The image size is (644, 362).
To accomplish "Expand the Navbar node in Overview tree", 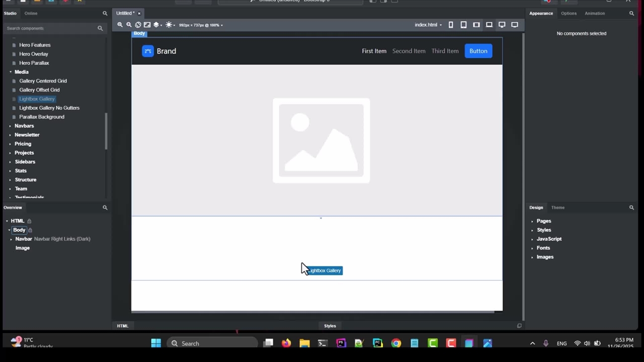I will click(11, 239).
